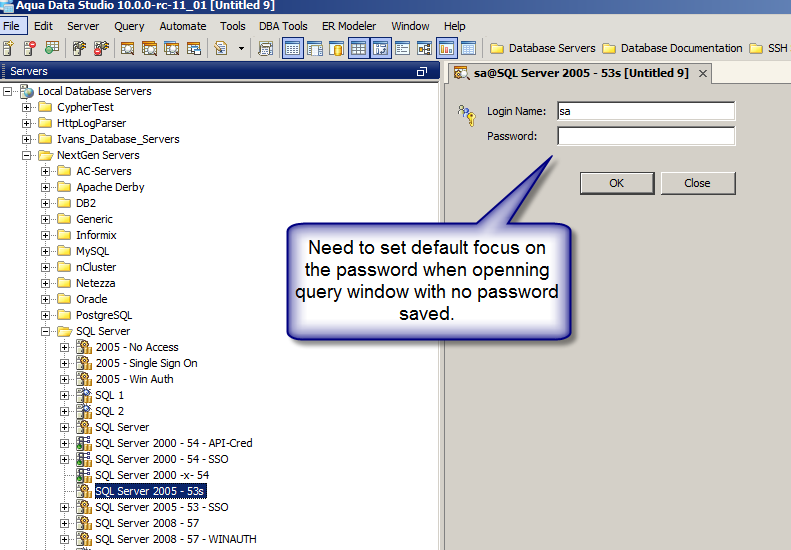Select SQL Server 2000 - 54 - API-Cred
The height and width of the screenshot is (550, 791).
coord(174,443)
